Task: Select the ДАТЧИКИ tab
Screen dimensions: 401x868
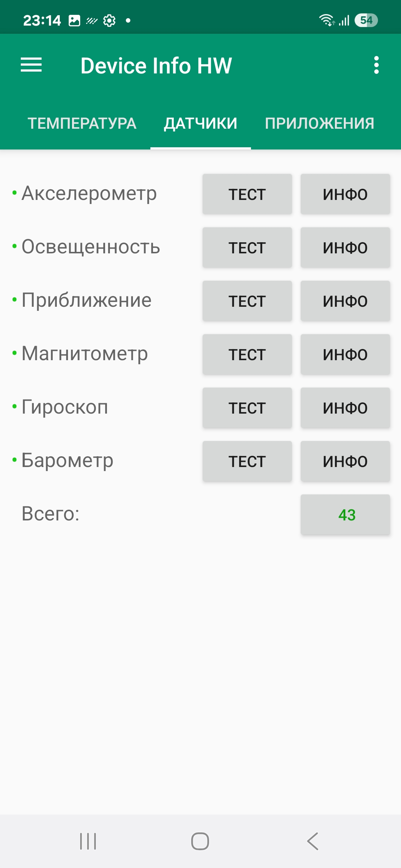Action: tap(200, 124)
